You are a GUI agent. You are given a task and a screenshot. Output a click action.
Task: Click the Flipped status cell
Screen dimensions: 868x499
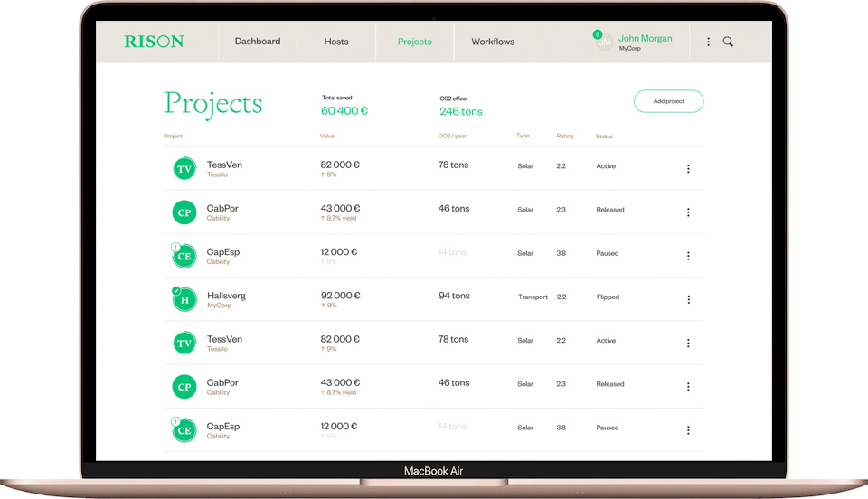tap(608, 297)
